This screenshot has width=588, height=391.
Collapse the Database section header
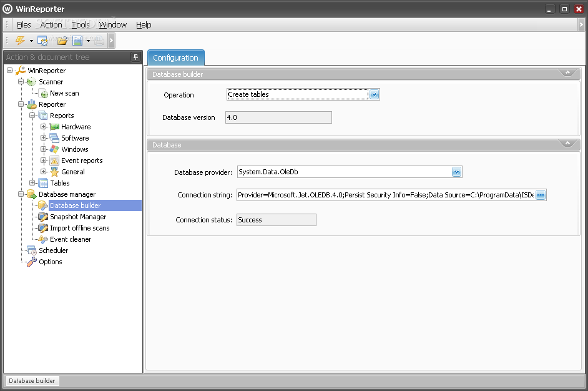pyautogui.click(x=568, y=143)
